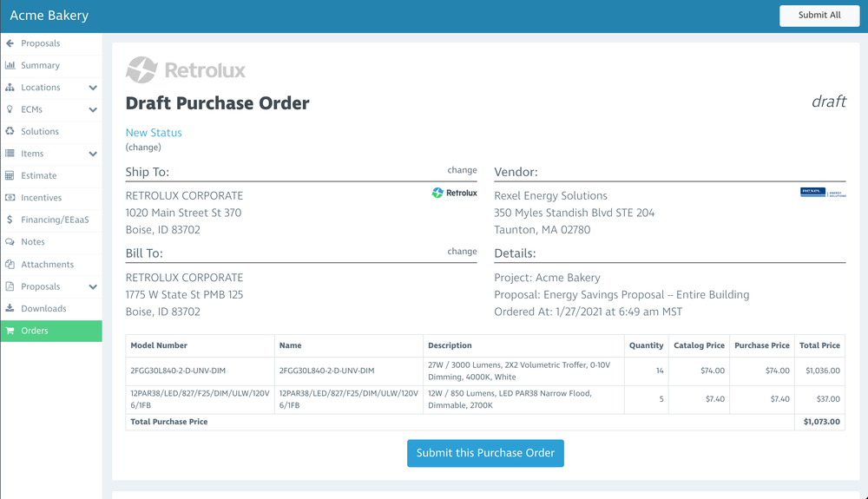Click the $1,073.00 total purchase price
Screen dimensions: 868x499
(821, 422)
